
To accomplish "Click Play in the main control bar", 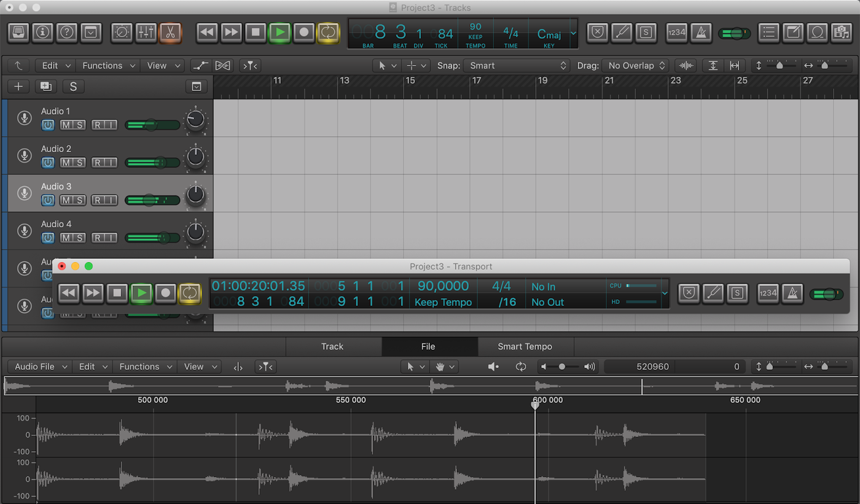I will pyautogui.click(x=279, y=32).
